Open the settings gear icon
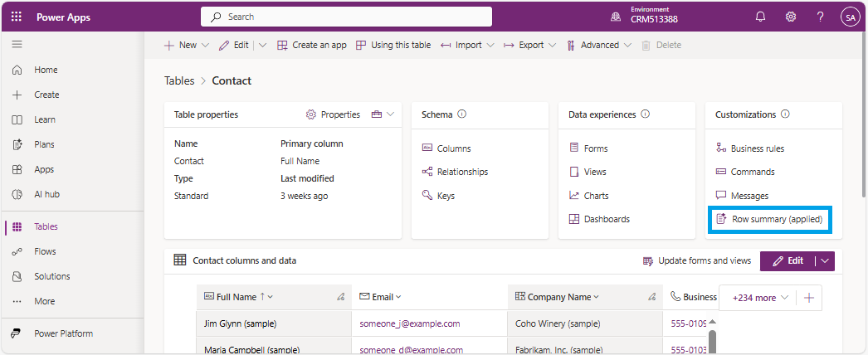This screenshot has height=355, width=868. (791, 17)
